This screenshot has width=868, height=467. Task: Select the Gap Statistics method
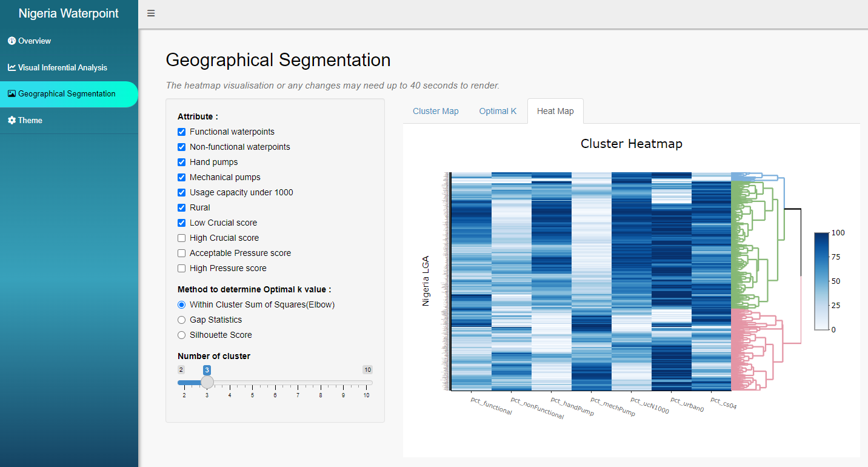pyautogui.click(x=181, y=320)
